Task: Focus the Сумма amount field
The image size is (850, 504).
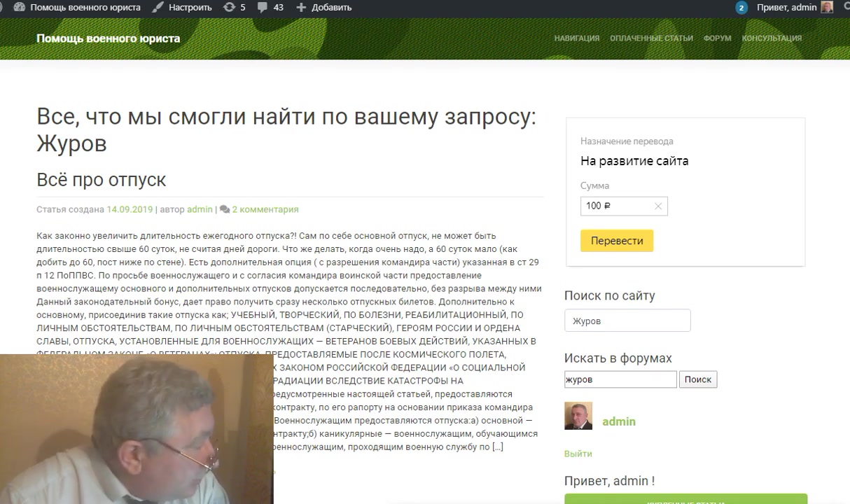Action: tap(624, 206)
